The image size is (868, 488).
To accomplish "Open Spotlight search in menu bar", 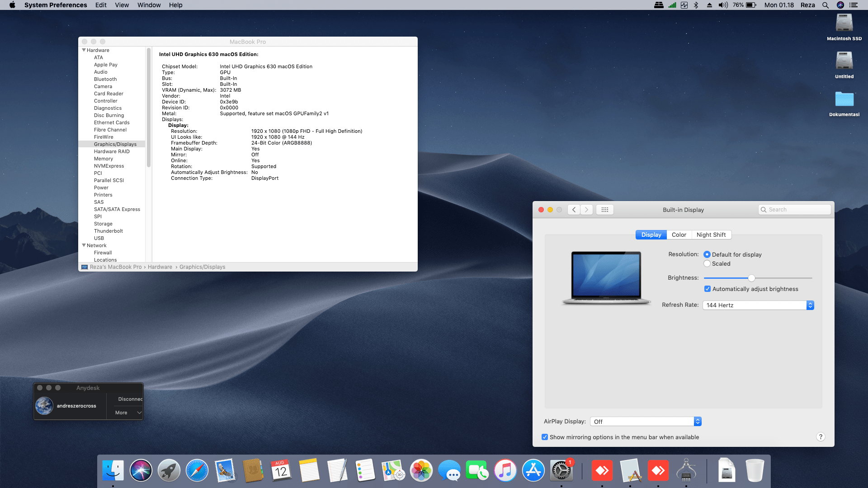I will [x=826, y=5].
